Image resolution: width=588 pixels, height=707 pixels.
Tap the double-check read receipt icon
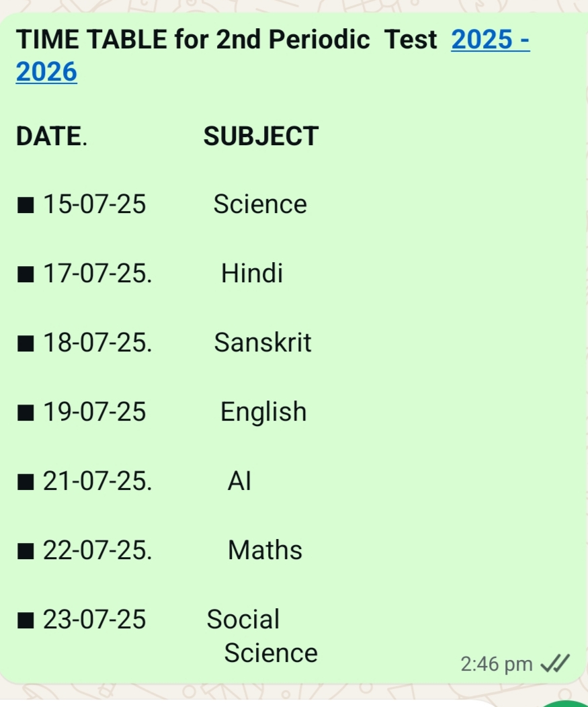coord(555,664)
